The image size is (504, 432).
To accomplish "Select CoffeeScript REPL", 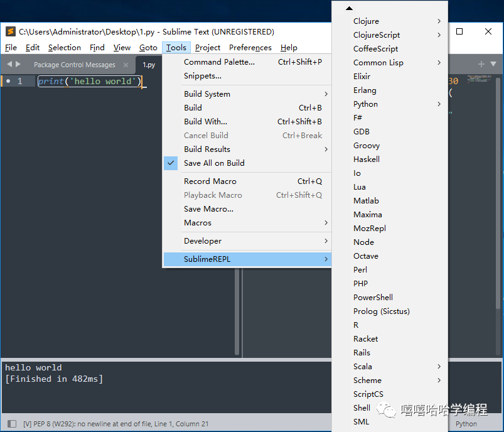I will click(x=390, y=48).
